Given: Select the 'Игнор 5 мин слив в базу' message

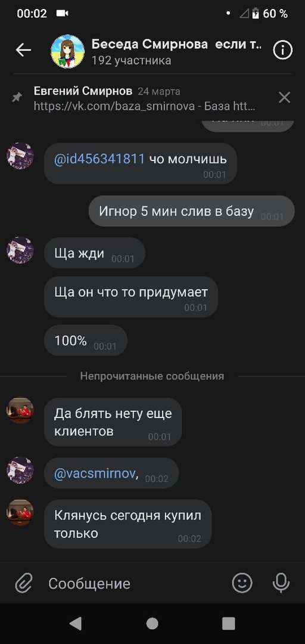Looking at the screenshot, I should click(x=192, y=211).
